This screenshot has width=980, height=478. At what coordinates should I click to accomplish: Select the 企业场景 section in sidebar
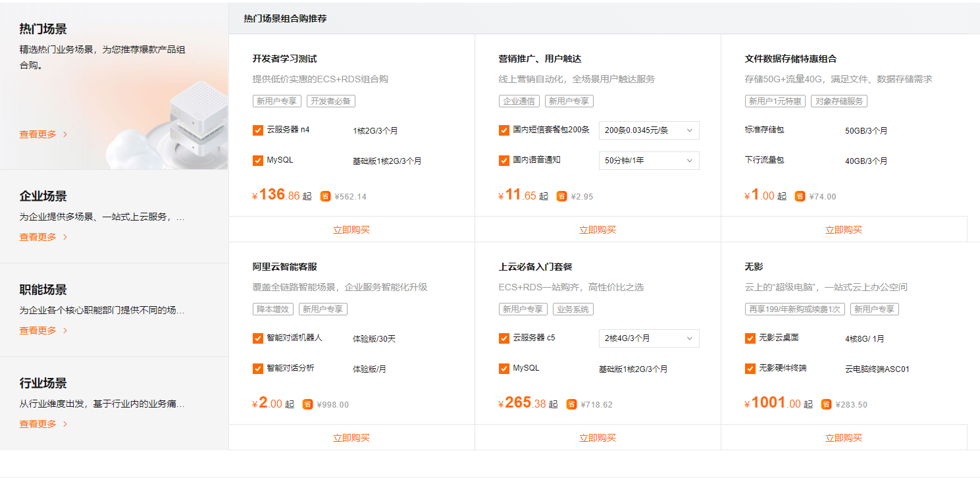(43, 196)
